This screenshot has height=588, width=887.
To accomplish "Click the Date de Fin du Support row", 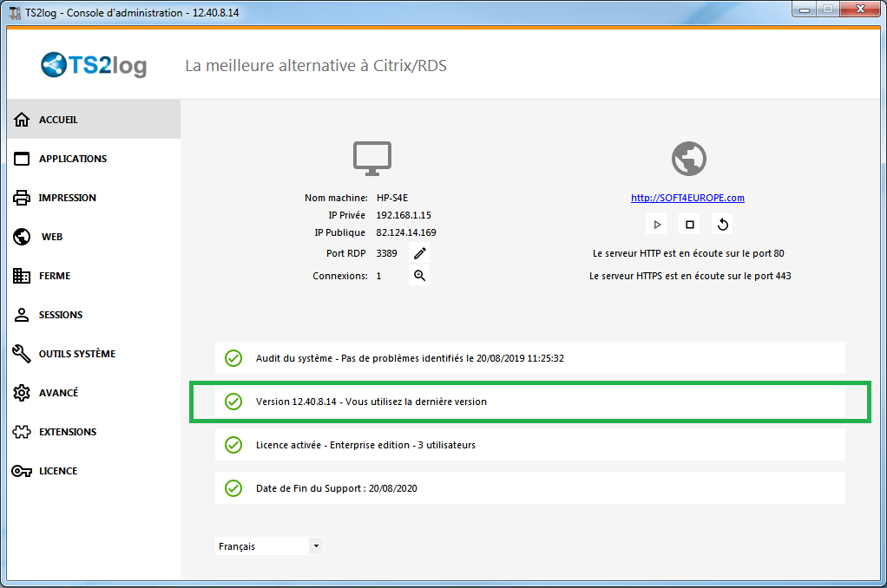I will (530, 488).
